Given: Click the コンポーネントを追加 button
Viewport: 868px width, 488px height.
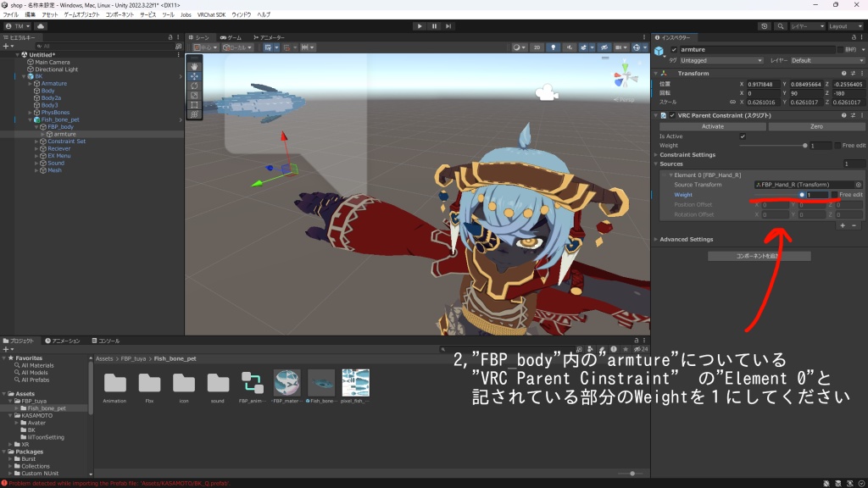Looking at the screenshot, I should point(759,256).
